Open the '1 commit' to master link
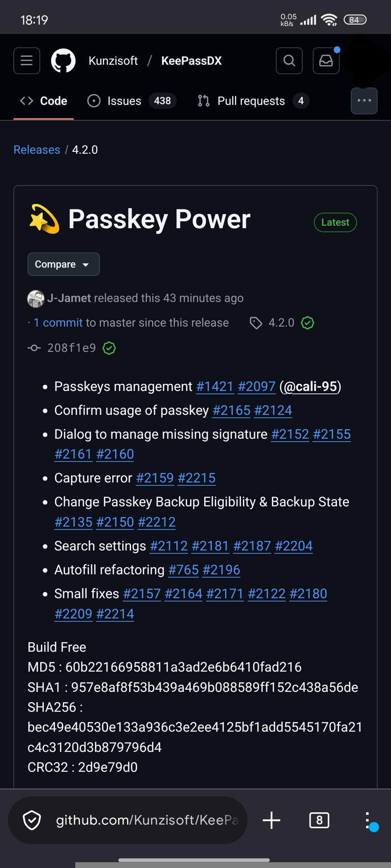The width and height of the screenshot is (391, 868). [58, 323]
